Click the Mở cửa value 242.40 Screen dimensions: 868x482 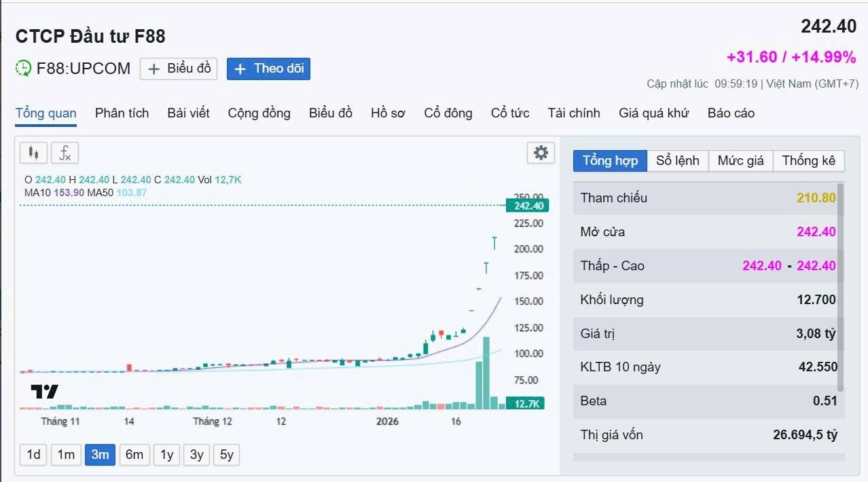816,232
